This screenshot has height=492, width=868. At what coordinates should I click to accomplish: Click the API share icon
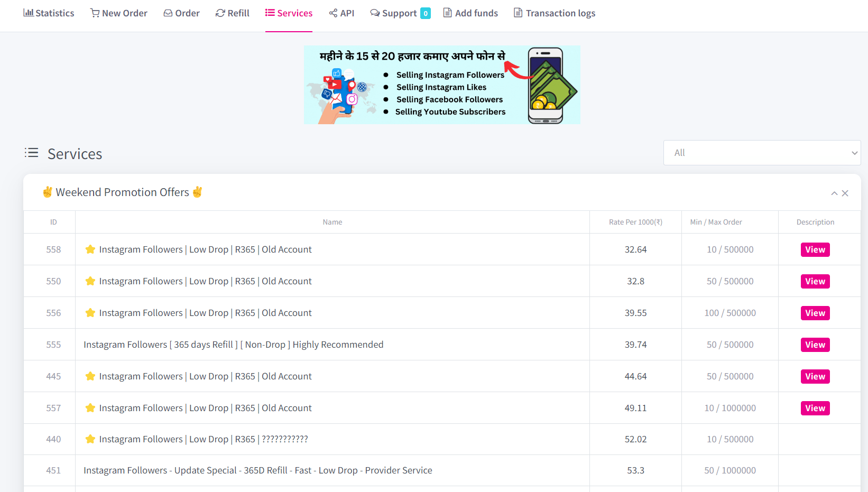tap(333, 13)
